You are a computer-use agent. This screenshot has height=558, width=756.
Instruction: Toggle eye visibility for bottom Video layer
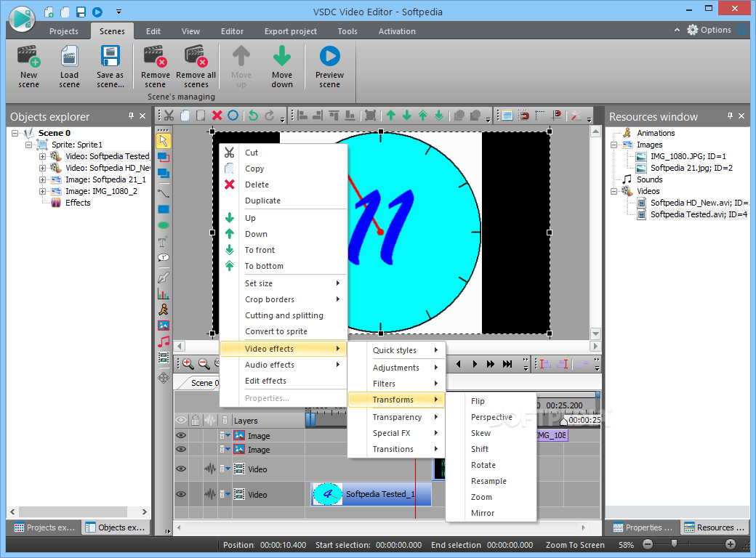pyautogui.click(x=181, y=494)
